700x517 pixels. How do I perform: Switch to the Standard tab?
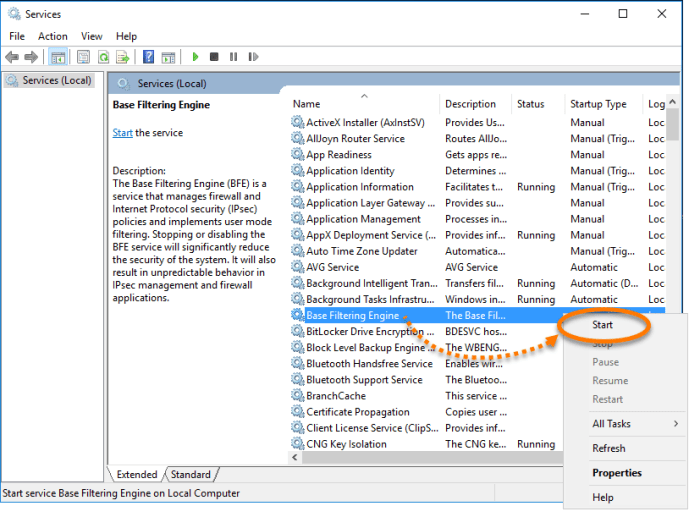pyautogui.click(x=191, y=474)
